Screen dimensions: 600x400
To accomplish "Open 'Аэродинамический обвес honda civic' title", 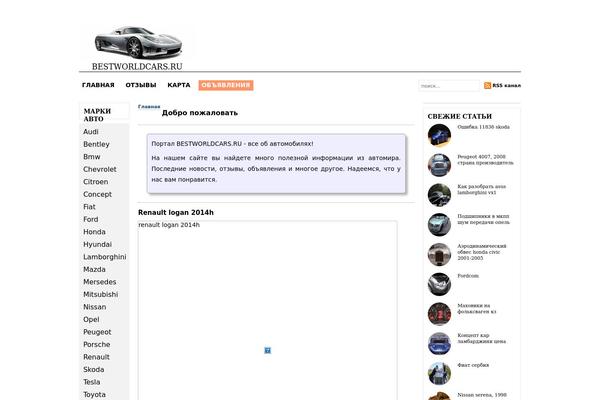I will [482, 252].
